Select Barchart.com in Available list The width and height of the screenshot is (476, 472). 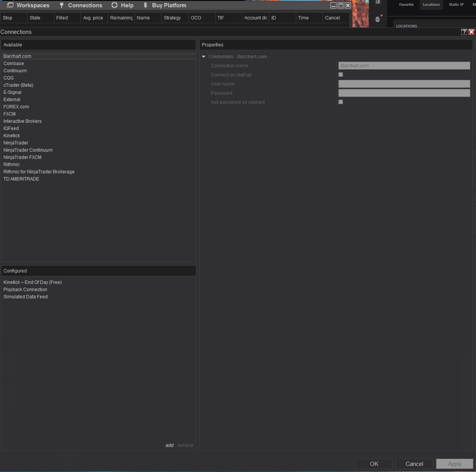coord(98,56)
